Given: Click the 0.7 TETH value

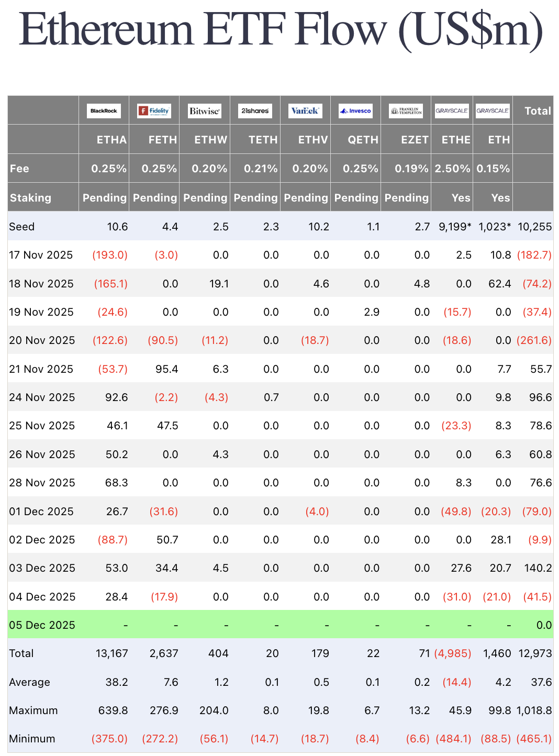Looking at the screenshot, I should click(x=271, y=397).
